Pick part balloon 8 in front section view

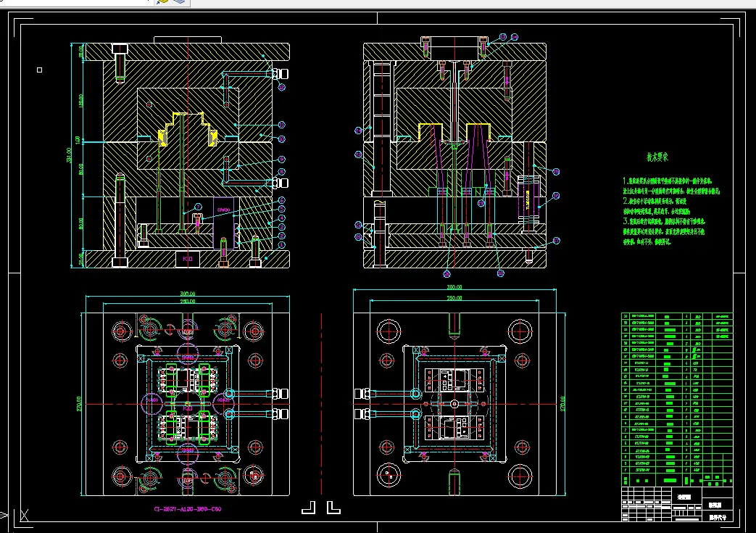281,172
